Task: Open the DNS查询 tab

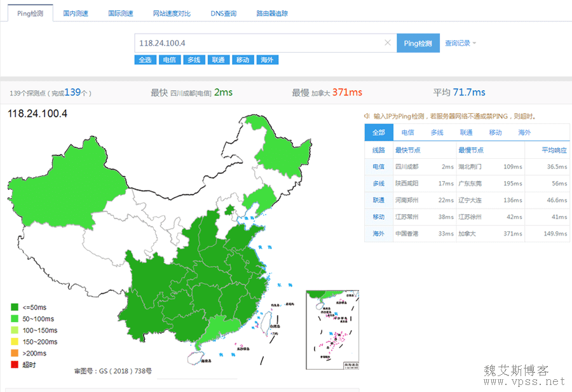Action: pos(223,13)
